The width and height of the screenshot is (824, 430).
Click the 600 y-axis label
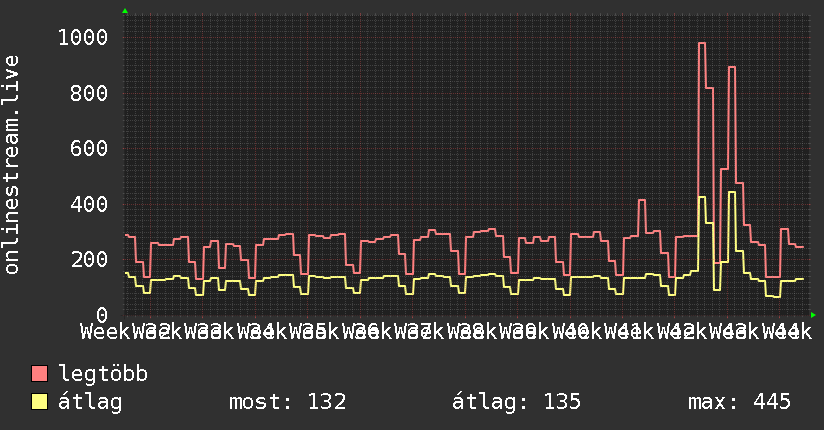click(89, 148)
